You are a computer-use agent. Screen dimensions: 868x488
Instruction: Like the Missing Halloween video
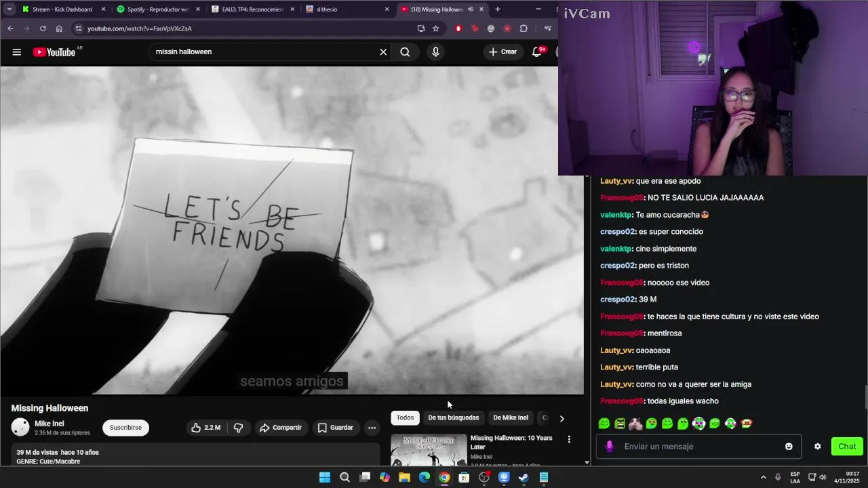pyautogui.click(x=205, y=428)
